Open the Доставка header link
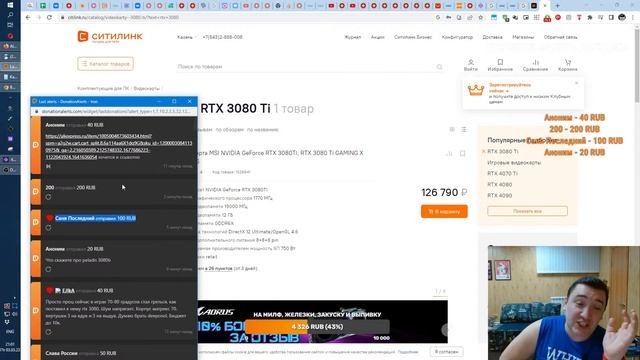640x360 pixels. point(492,37)
